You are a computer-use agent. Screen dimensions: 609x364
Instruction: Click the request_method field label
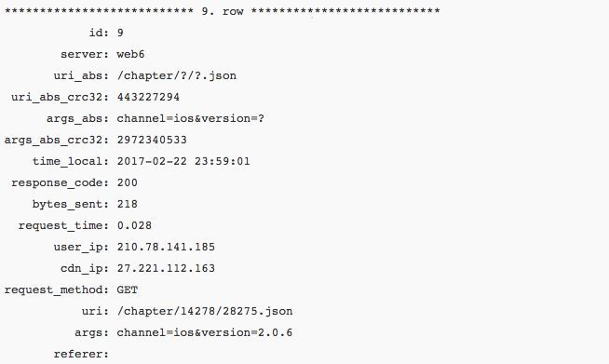tap(57, 290)
